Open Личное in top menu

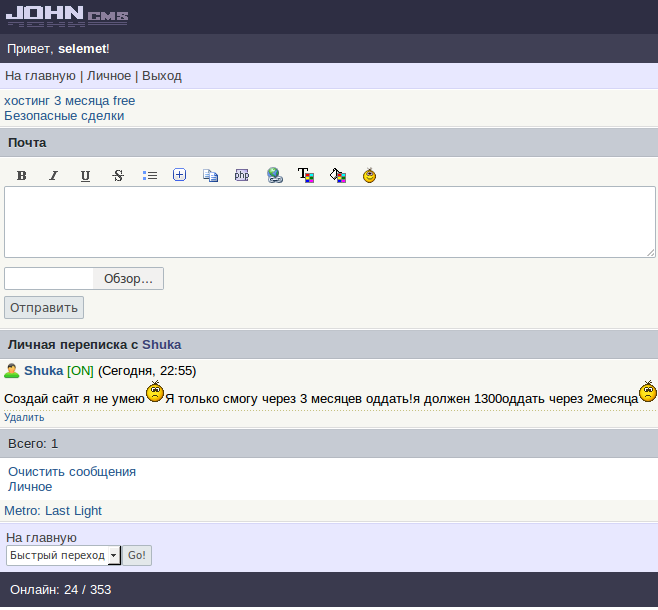coord(109,76)
